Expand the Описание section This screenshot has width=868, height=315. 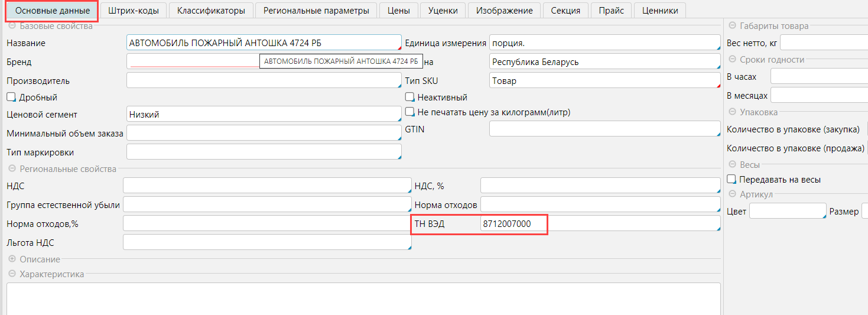tap(12, 259)
